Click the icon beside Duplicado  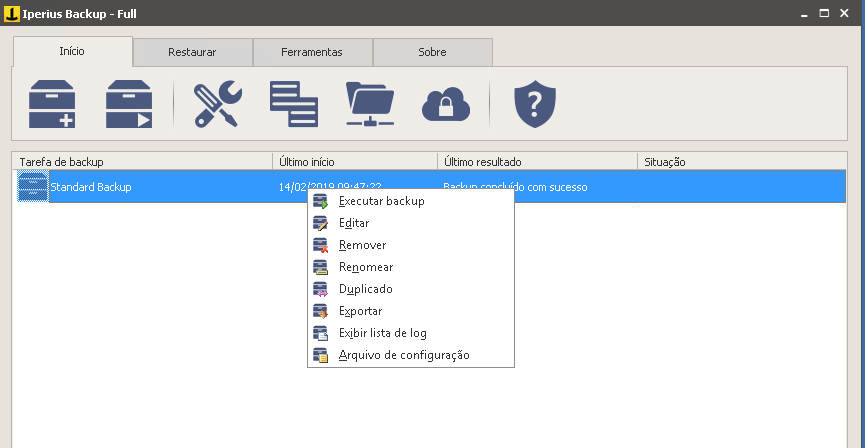[x=321, y=289]
